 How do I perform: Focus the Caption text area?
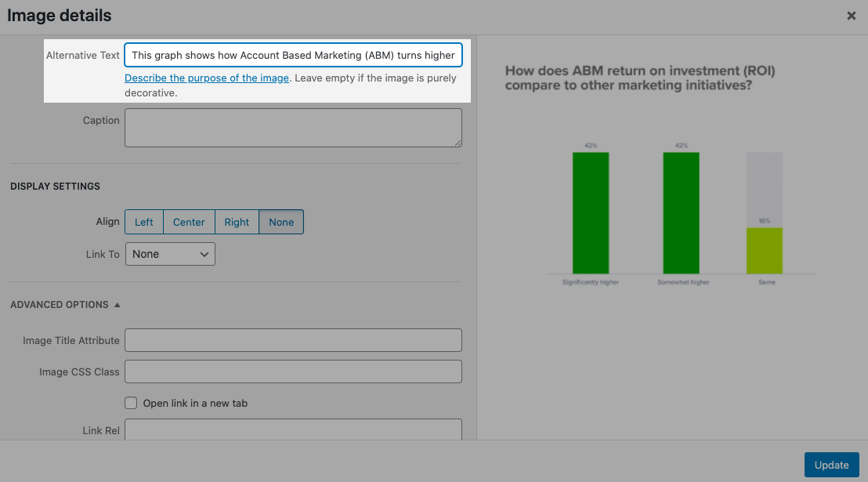[293, 128]
